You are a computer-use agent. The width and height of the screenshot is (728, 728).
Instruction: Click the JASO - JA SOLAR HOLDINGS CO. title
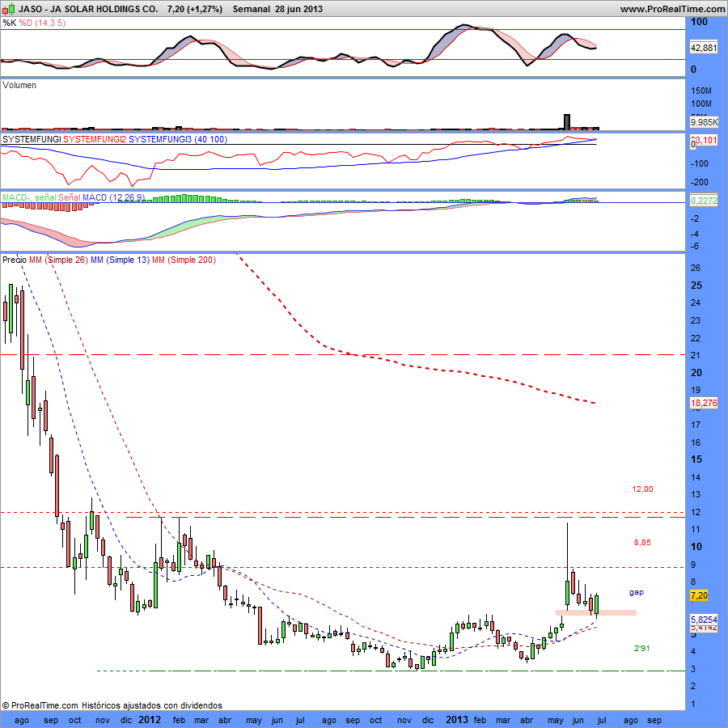(88, 9)
